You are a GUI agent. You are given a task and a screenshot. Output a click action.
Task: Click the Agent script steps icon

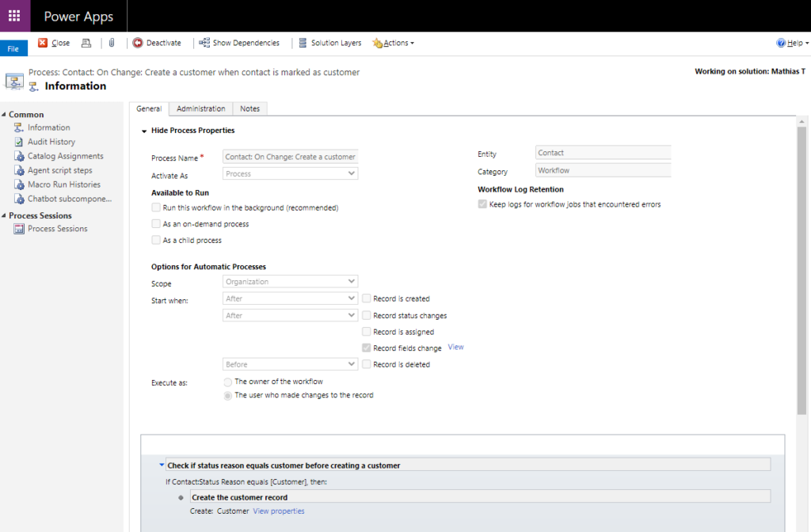point(19,170)
